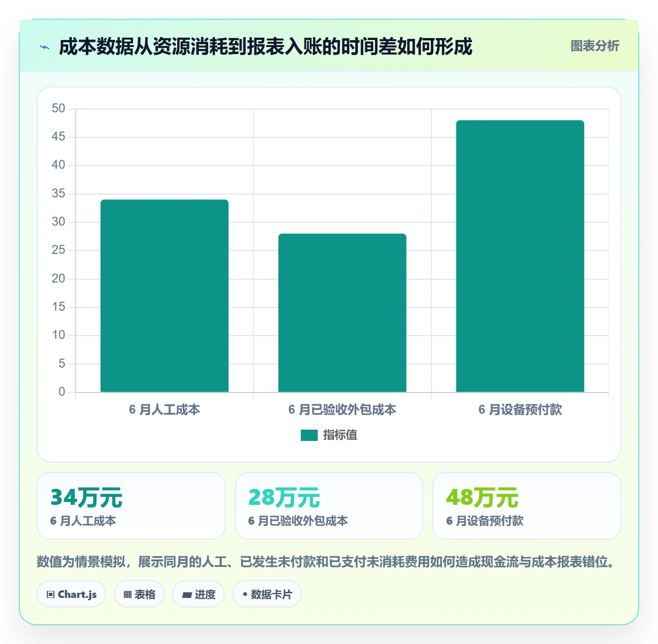Click the 6 月设备预付款 caption under 48万元

pos(485,521)
